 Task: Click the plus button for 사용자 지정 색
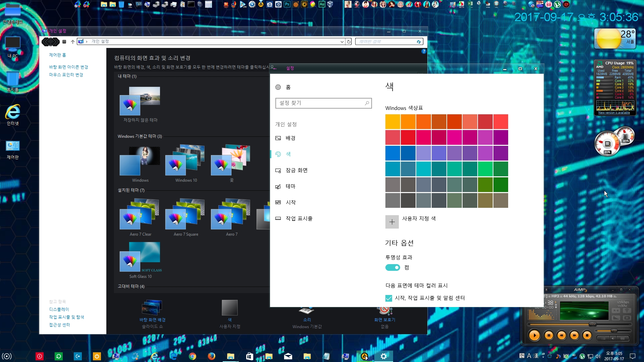392,222
